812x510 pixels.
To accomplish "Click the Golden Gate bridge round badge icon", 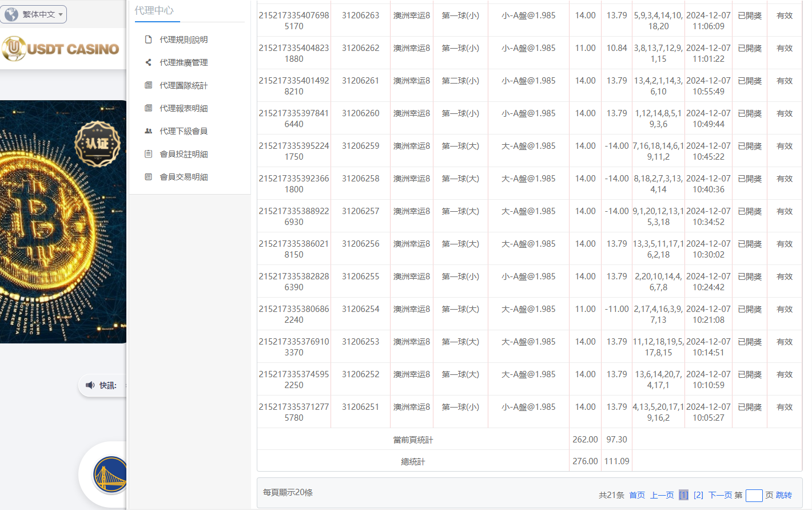I will coord(110,475).
